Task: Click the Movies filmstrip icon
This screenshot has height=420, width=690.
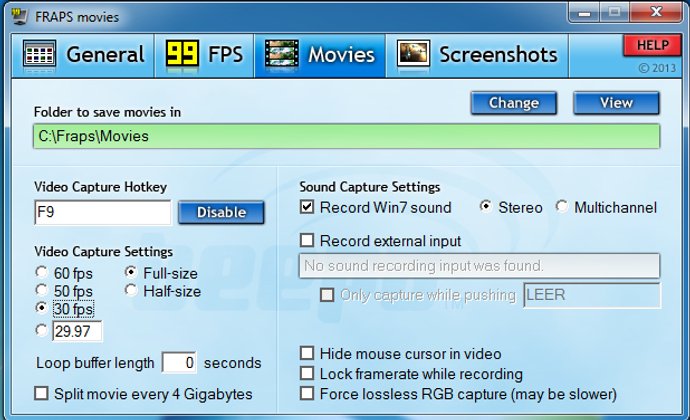Action: coord(282,55)
